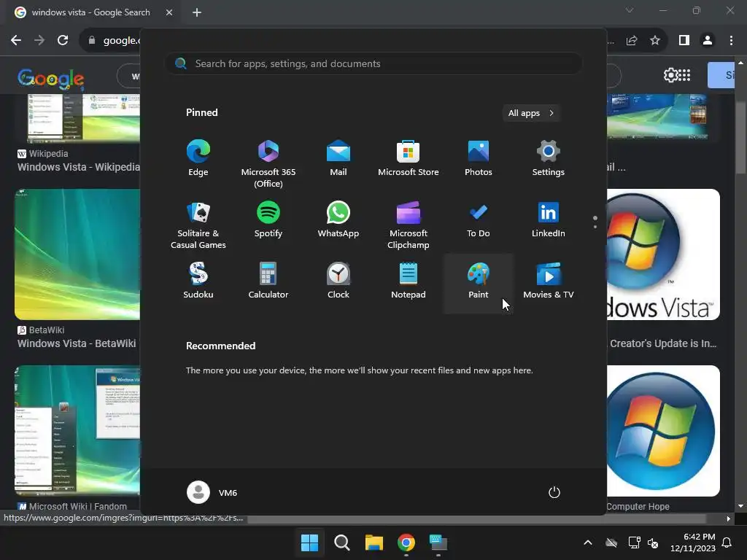Launch Spotify
Viewport: 747px width, 560px height.
[x=268, y=219]
